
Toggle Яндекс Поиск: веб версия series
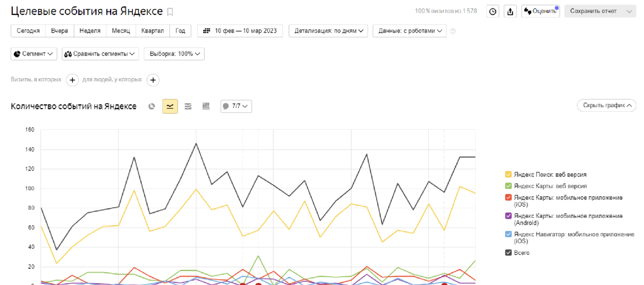click(x=508, y=175)
